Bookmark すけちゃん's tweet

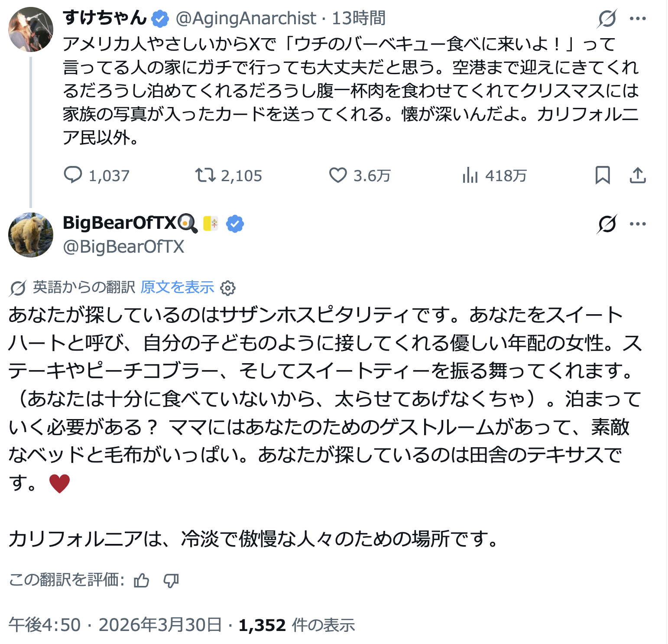coord(603,175)
